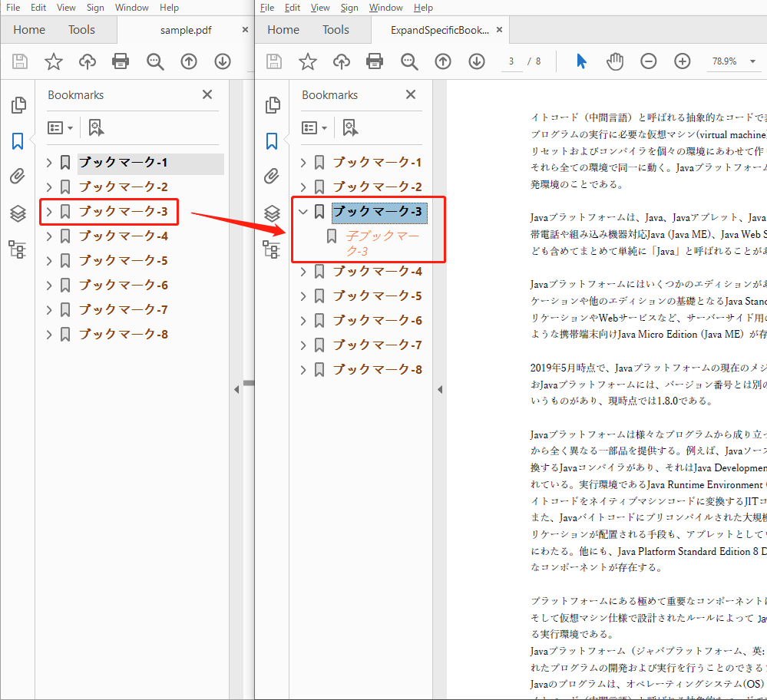The width and height of the screenshot is (767, 700).
Task: Expand ブックマーク-4 in the ExpandSpecificBook window
Action: tap(303, 272)
